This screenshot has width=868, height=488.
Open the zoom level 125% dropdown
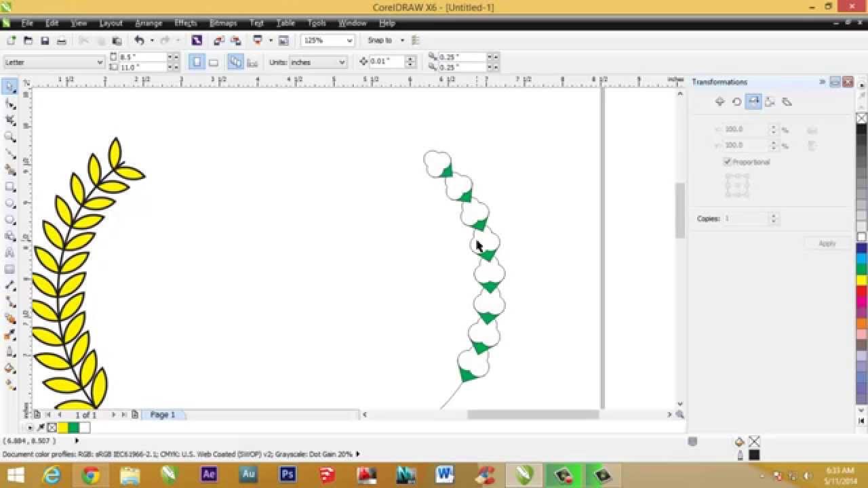(349, 41)
